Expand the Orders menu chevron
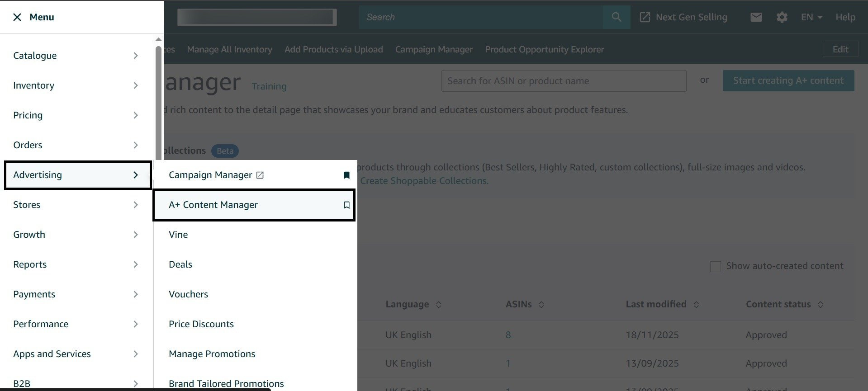This screenshot has width=868, height=391. point(136,145)
